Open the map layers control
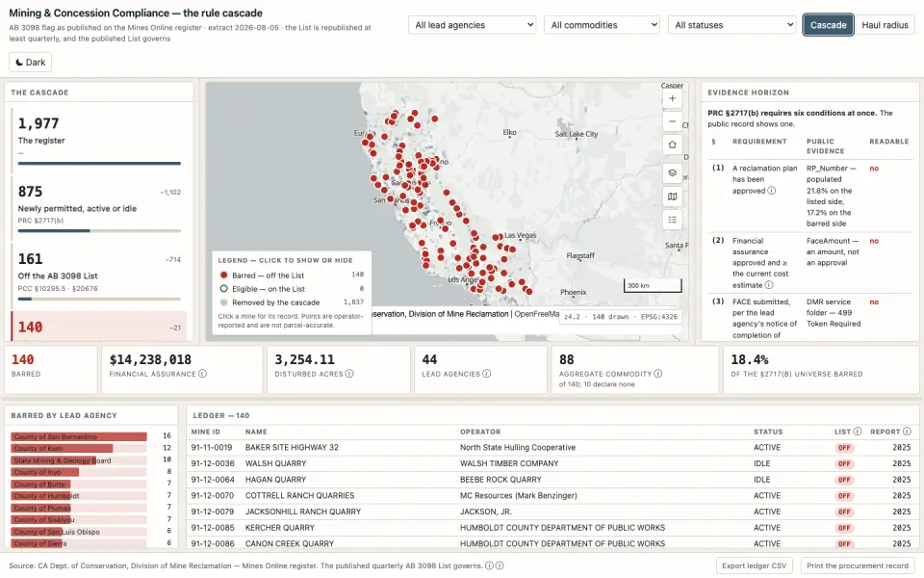The width and height of the screenshot is (924, 578). [673, 172]
